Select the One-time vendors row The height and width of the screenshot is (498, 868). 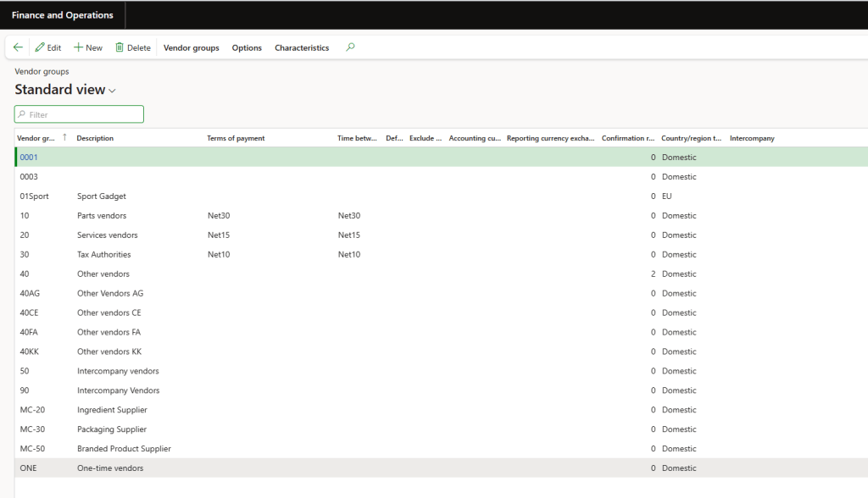(x=110, y=468)
